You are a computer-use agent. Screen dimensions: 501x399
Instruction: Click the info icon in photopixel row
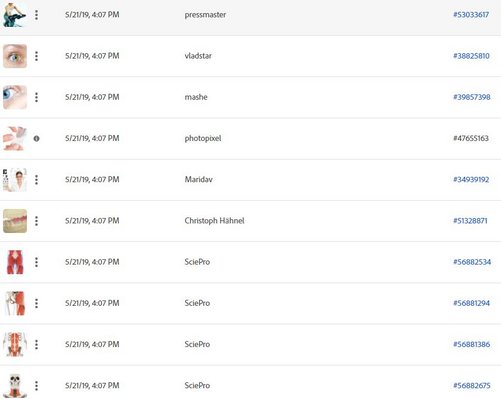[x=36, y=138]
